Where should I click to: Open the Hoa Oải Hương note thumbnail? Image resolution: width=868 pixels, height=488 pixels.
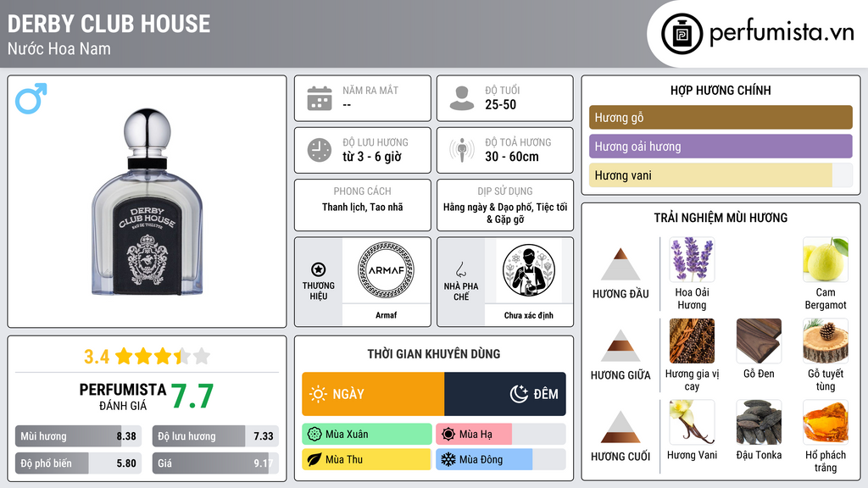[692, 260]
